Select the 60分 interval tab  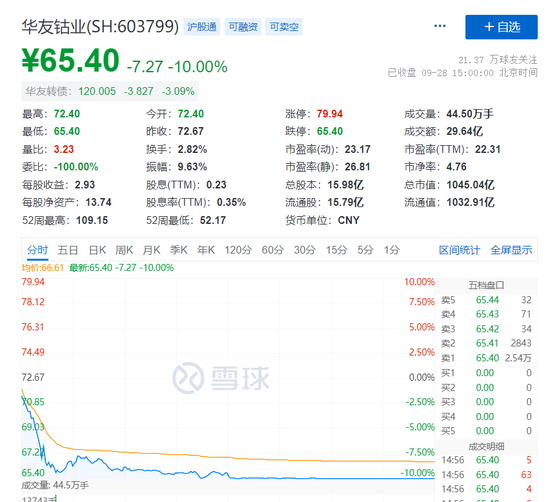click(x=273, y=250)
